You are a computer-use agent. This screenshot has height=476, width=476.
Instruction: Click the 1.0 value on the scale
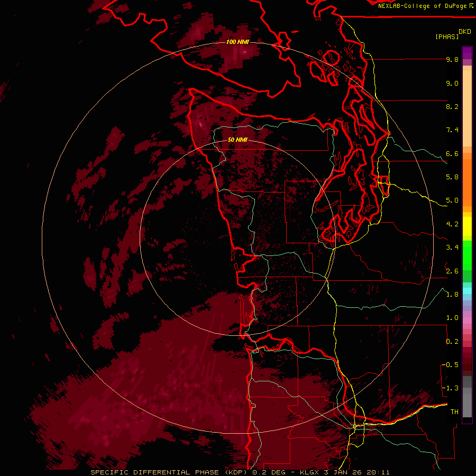[452, 318]
